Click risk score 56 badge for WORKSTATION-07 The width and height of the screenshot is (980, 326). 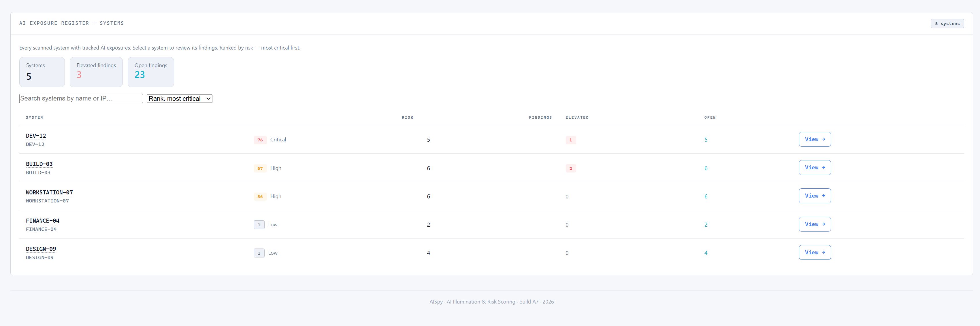[260, 196]
